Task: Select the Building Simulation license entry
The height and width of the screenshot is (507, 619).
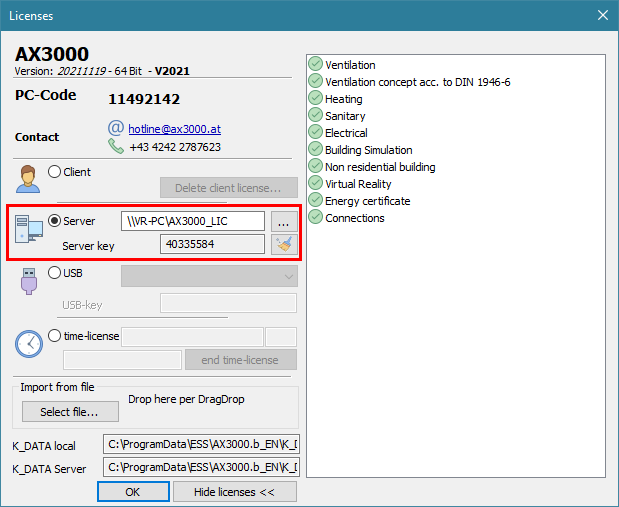Action: (x=369, y=150)
